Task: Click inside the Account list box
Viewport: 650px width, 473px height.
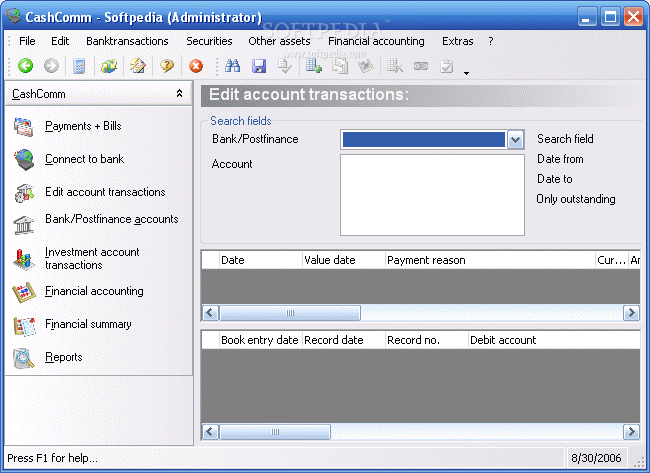Action: (x=432, y=195)
